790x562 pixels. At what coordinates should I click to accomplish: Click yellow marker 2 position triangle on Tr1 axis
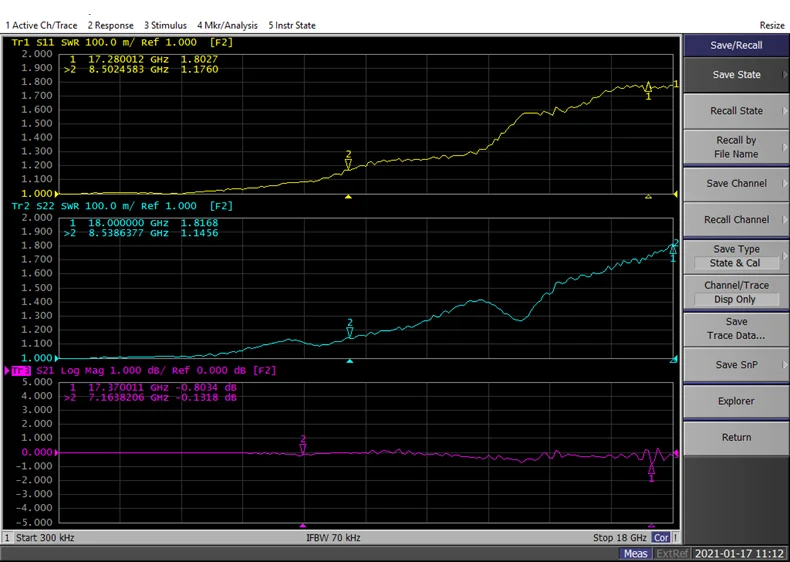tap(348, 197)
